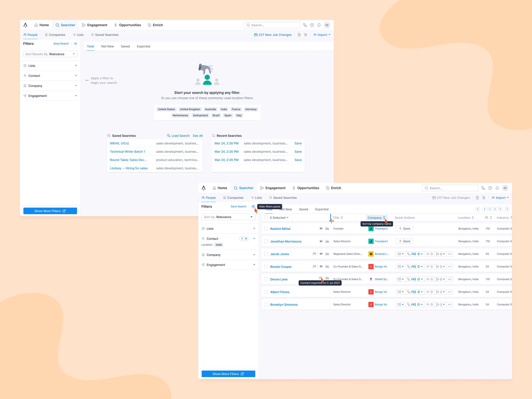Sort by the Company column header
532x399 pixels.
tap(376, 218)
